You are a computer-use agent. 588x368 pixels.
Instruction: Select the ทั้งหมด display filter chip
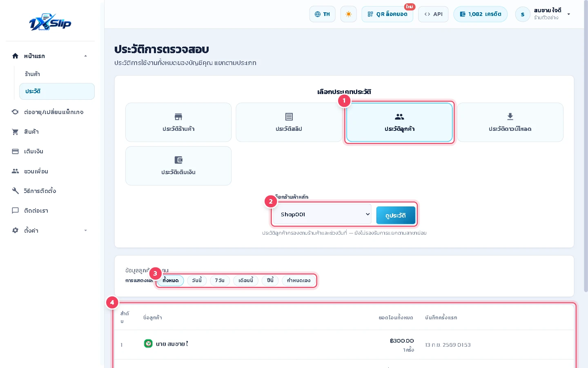(x=171, y=280)
